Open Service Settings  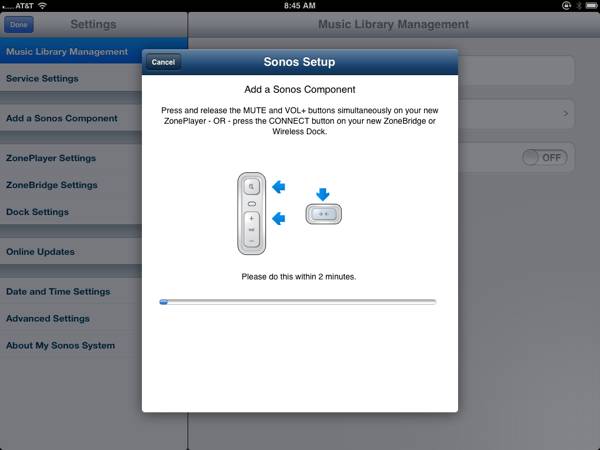point(71,78)
